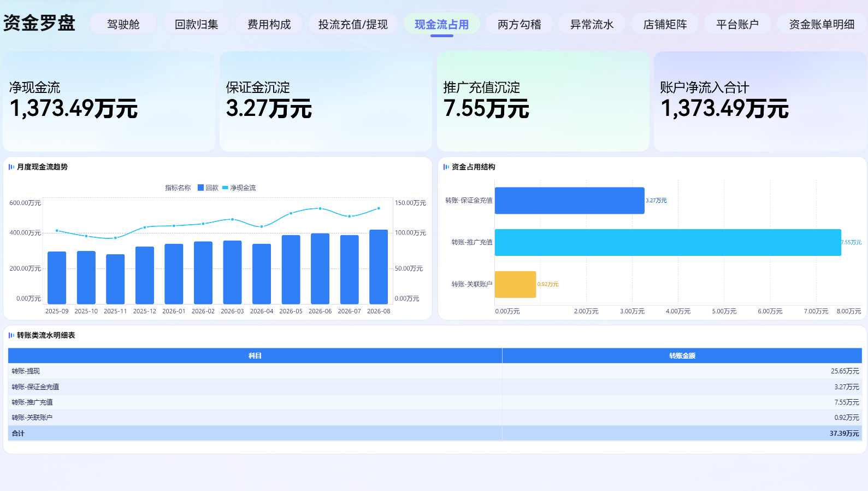Click the 2026-08 回款 bar

click(379, 267)
